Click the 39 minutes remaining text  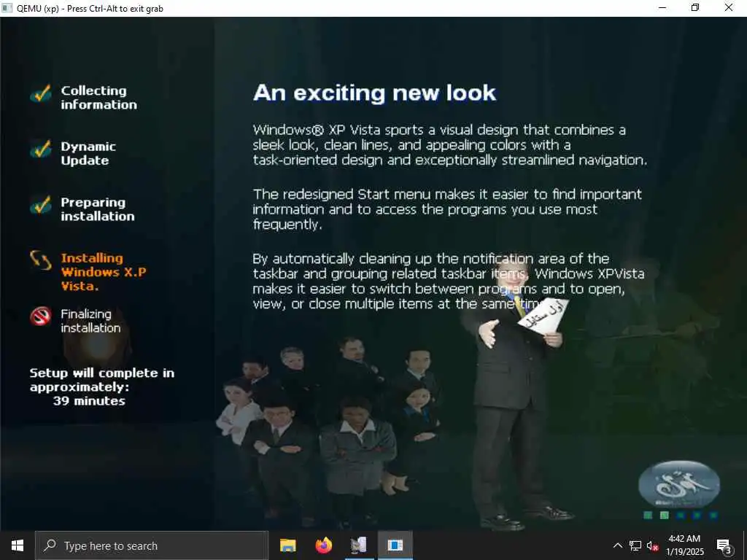pyautogui.click(x=89, y=401)
